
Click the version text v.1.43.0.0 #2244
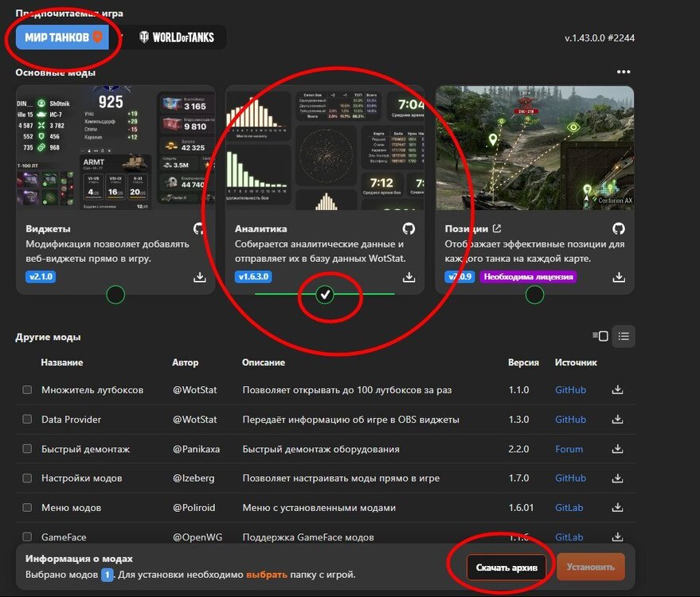tap(600, 38)
